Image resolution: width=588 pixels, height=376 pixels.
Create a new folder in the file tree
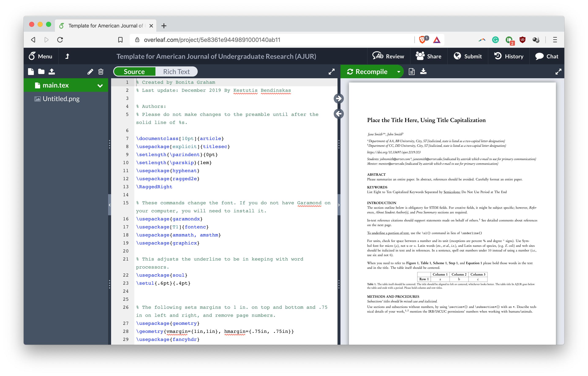(41, 71)
